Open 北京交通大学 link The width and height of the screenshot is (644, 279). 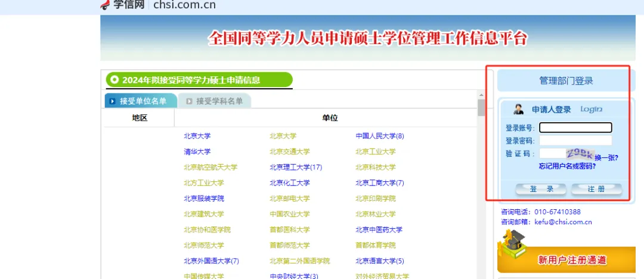pos(290,151)
